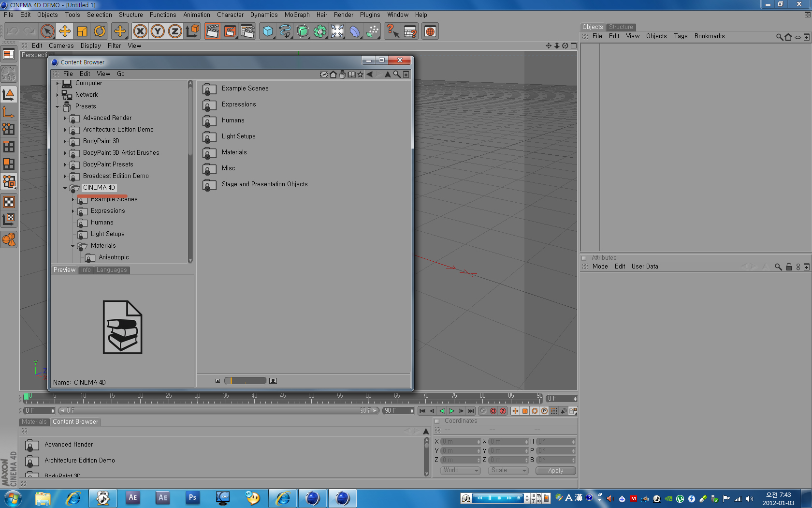Image resolution: width=812 pixels, height=508 pixels.
Task: Click the home icon in Content Browser
Action: [333, 74]
